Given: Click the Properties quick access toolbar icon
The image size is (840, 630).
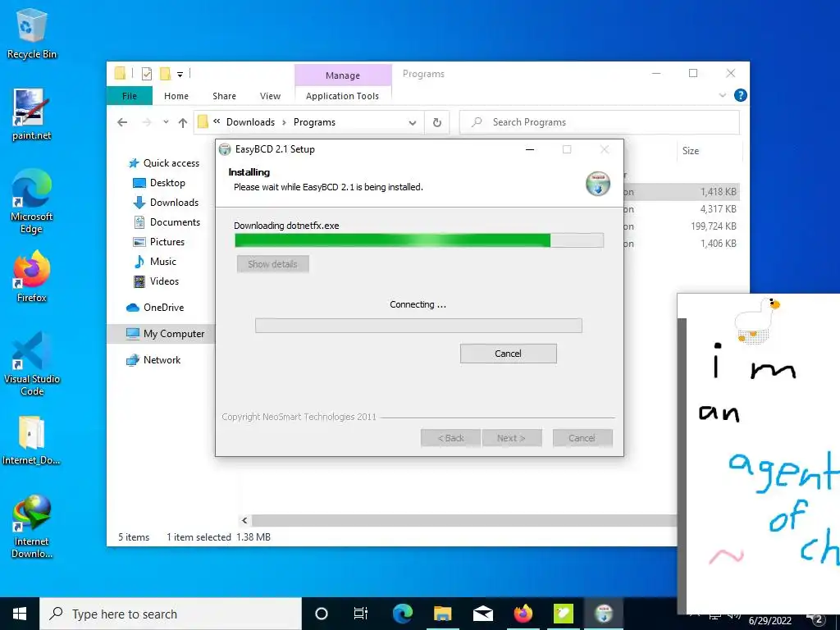Looking at the screenshot, I should click(x=147, y=74).
